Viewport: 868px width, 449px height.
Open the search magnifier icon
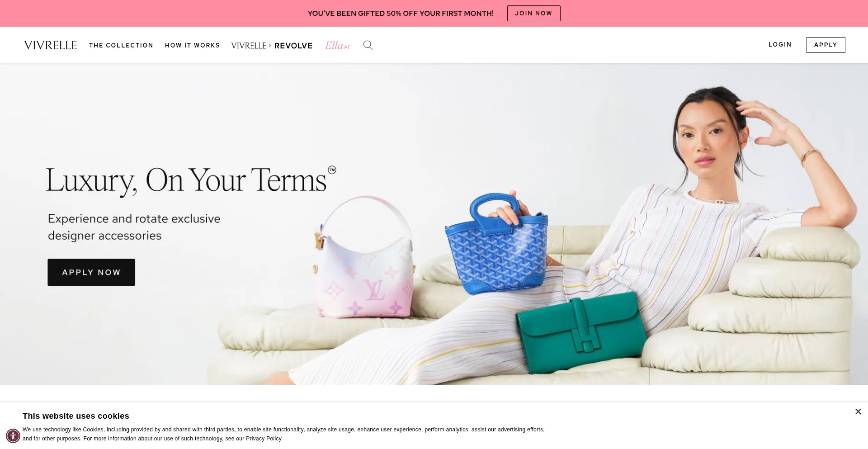click(x=368, y=45)
